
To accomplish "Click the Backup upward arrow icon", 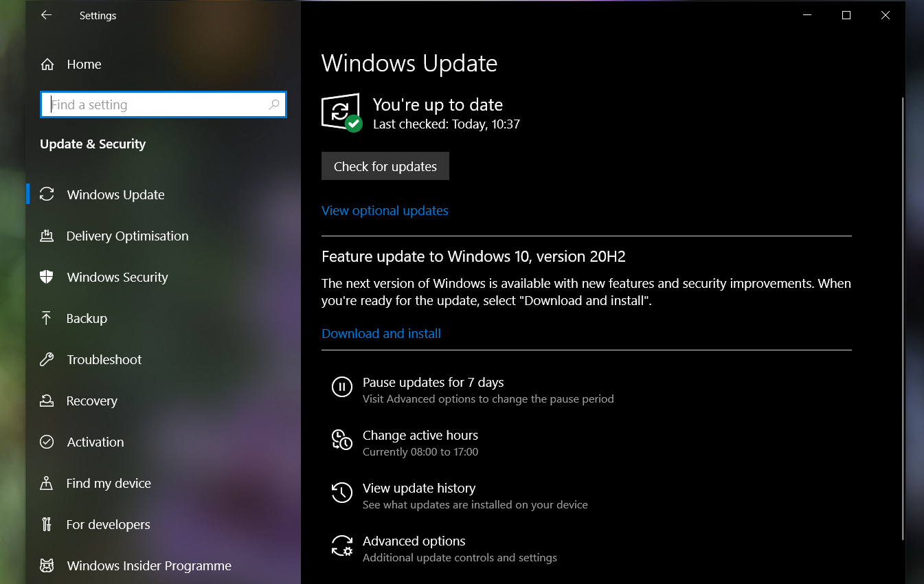I will coord(47,318).
